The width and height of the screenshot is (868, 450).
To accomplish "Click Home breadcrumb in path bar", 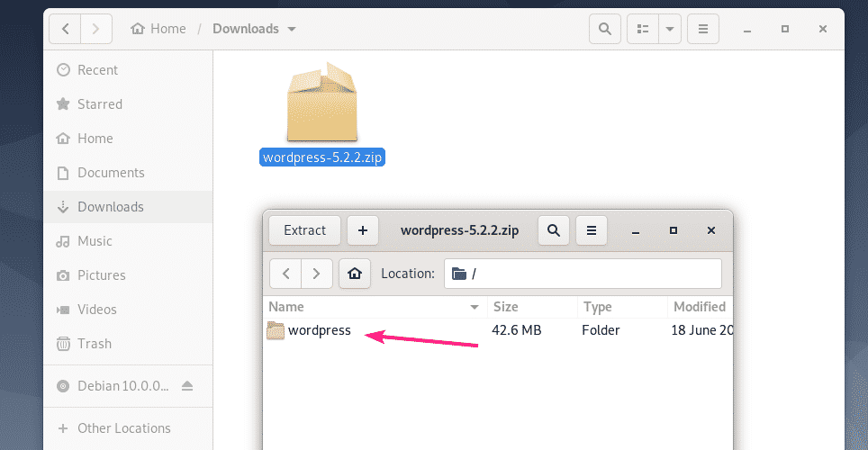I will (x=158, y=29).
